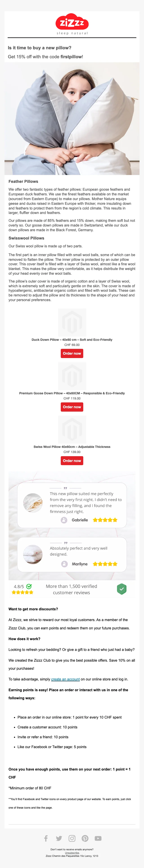Order the Premium Goose Down Pillow
This screenshot has width=144, height=868.
point(72,407)
